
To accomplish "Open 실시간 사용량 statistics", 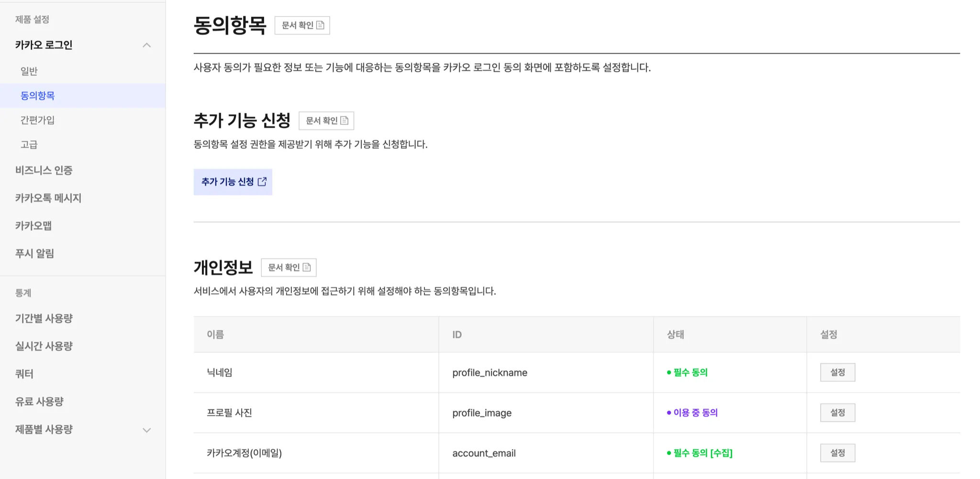I will coord(44,346).
